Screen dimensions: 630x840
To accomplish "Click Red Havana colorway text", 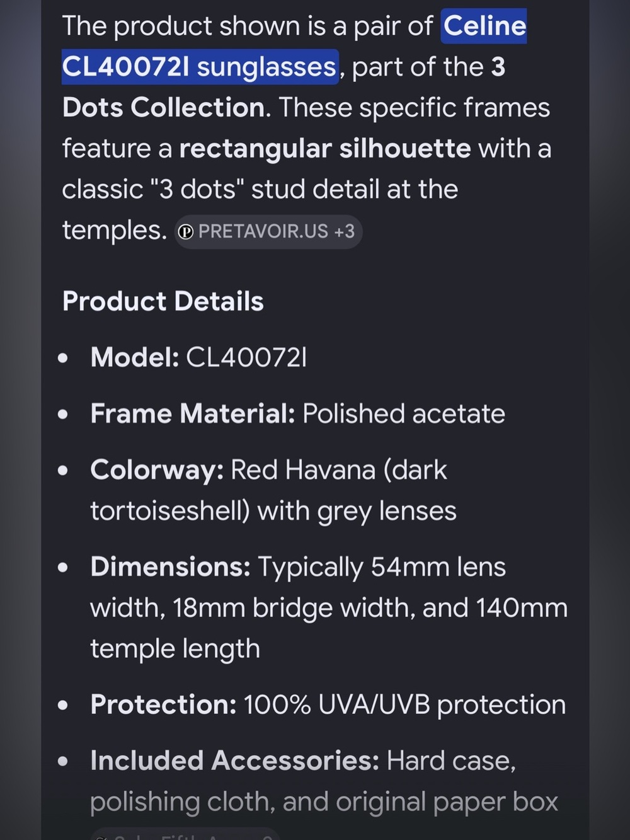I will [303, 470].
